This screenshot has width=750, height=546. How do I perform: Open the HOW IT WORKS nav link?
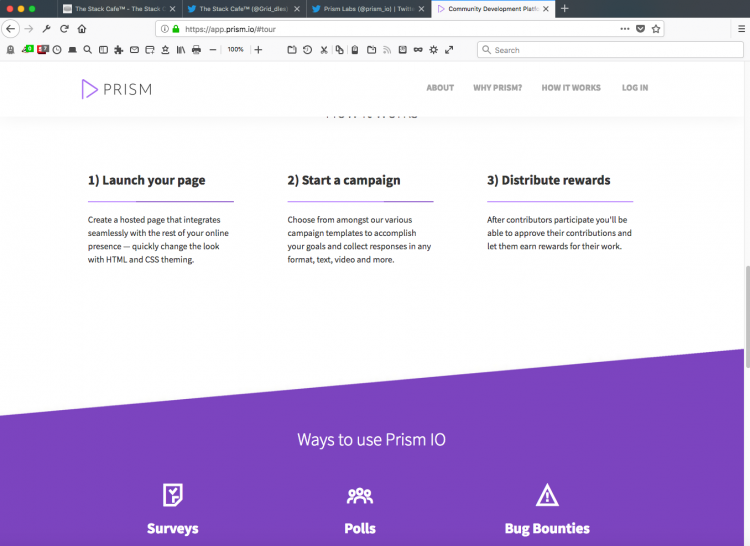coord(571,88)
